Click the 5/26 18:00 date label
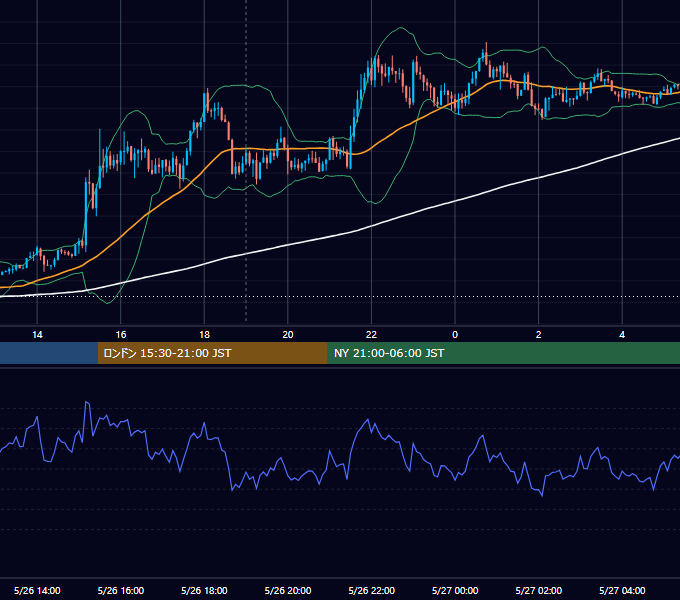This screenshot has height=600, width=680. pos(204,590)
